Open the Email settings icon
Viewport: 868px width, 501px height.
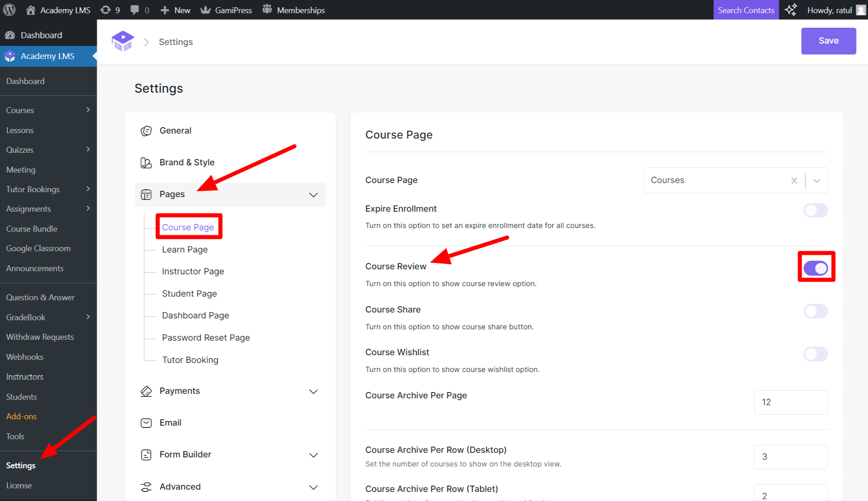pos(146,422)
